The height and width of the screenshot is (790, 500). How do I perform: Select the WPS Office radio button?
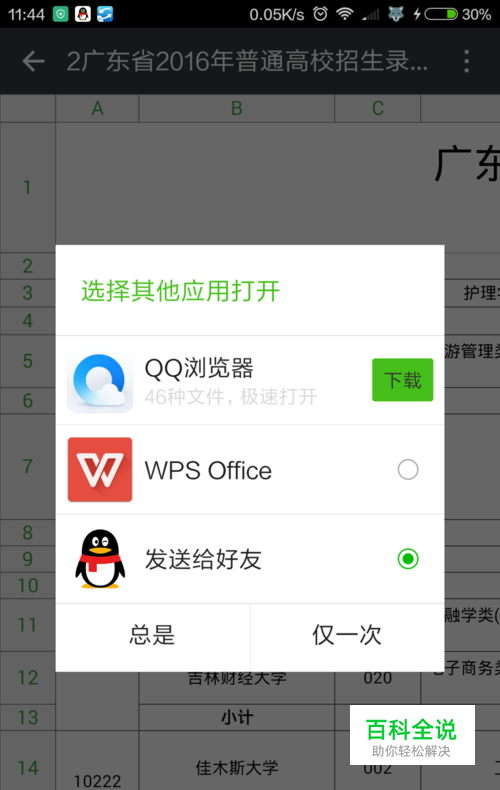[x=408, y=470]
